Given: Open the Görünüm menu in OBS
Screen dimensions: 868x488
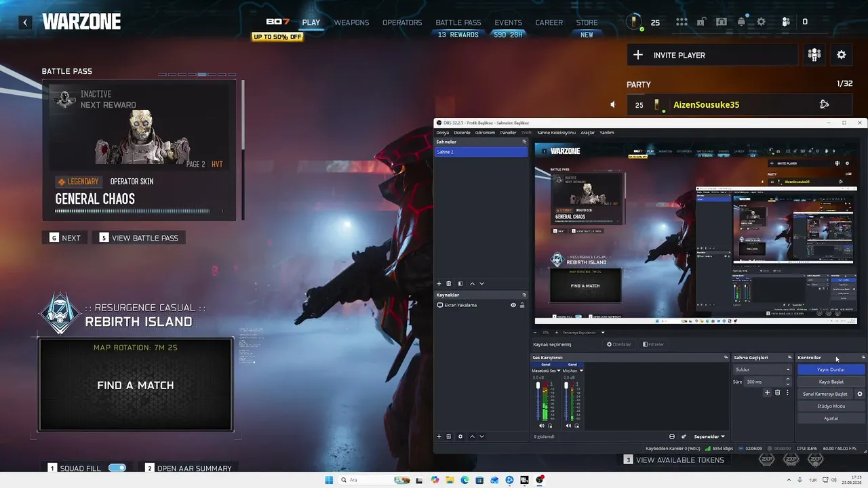Looking at the screenshot, I should point(485,133).
